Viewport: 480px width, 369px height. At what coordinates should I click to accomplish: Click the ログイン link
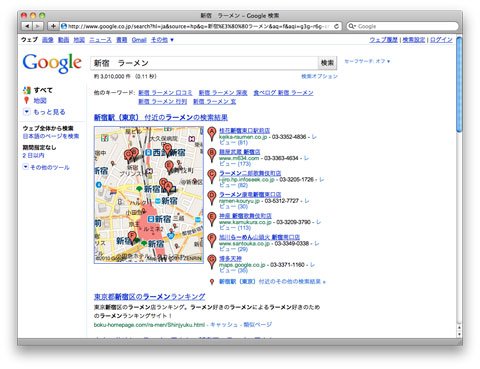coord(441,40)
